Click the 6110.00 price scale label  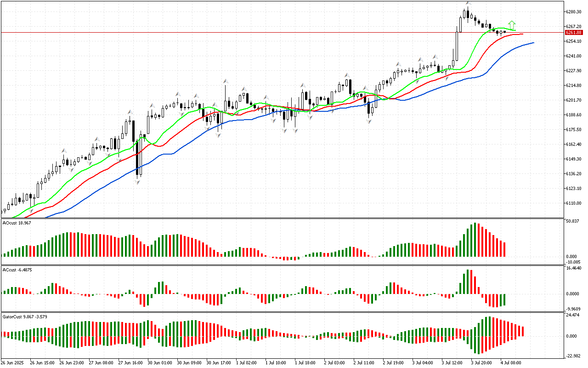pyautogui.click(x=574, y=203)
